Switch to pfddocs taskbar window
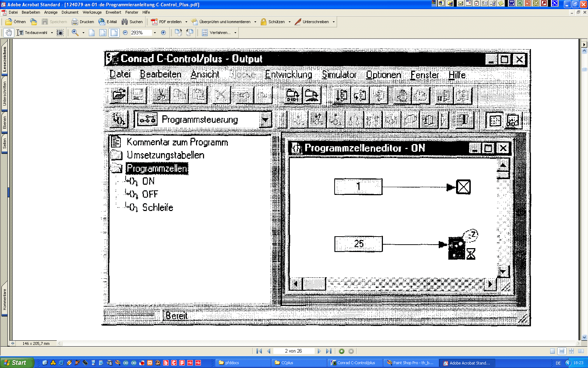The width and height of the screenshot is (588, 368). point(243,363)
